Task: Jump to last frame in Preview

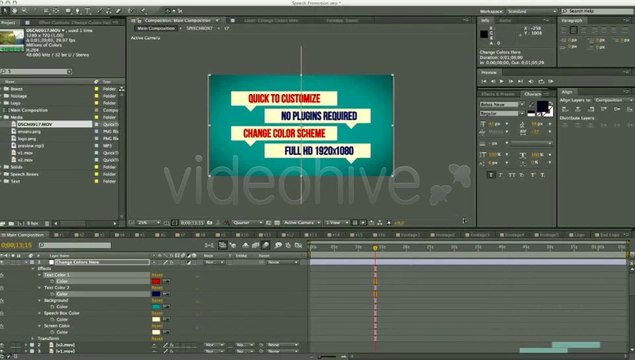Action: pyautogui.click(x=520, y=81)
